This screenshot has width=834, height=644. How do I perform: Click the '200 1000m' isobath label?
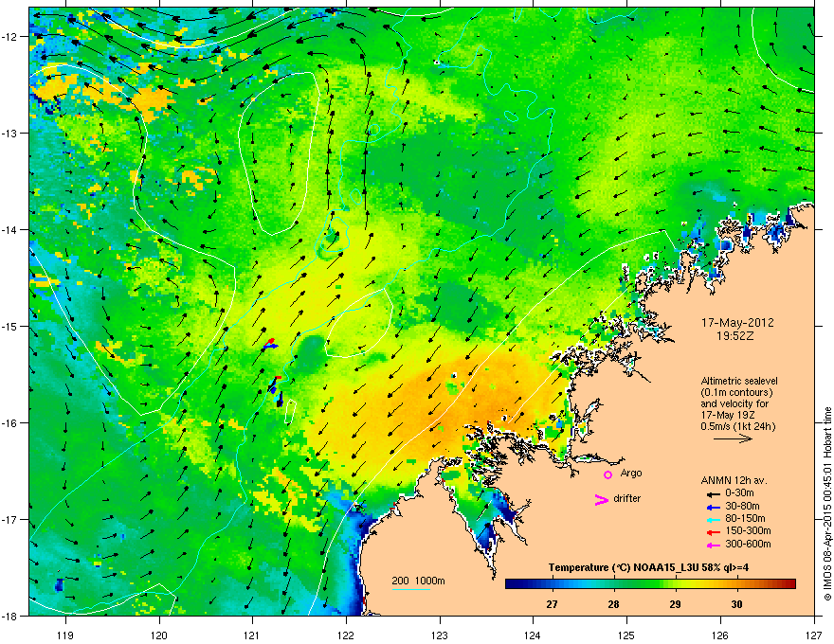tap(418, 581)
